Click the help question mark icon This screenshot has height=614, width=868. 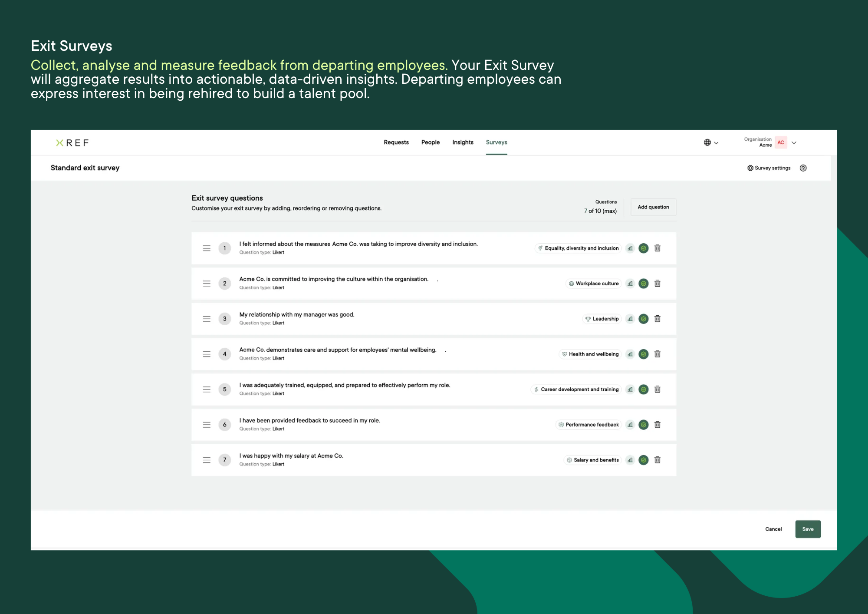[803, 168]
